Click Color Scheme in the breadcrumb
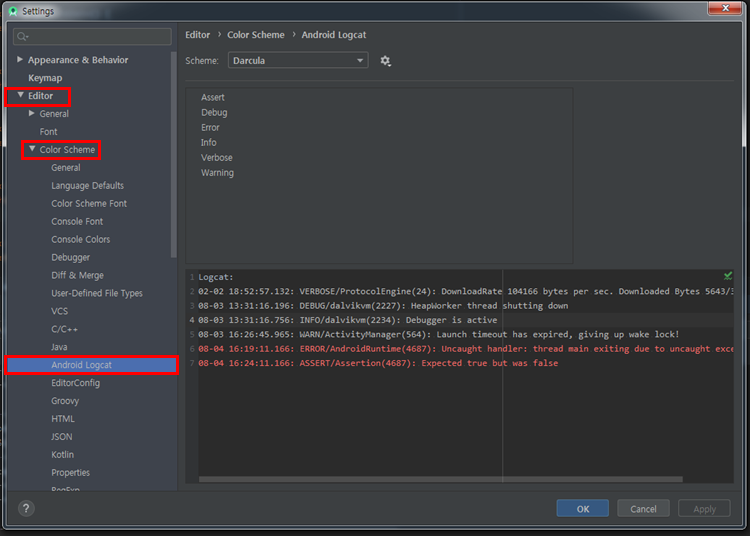Image resolution: width=750 pixels, height=536 pixels. tap(255, 35)
